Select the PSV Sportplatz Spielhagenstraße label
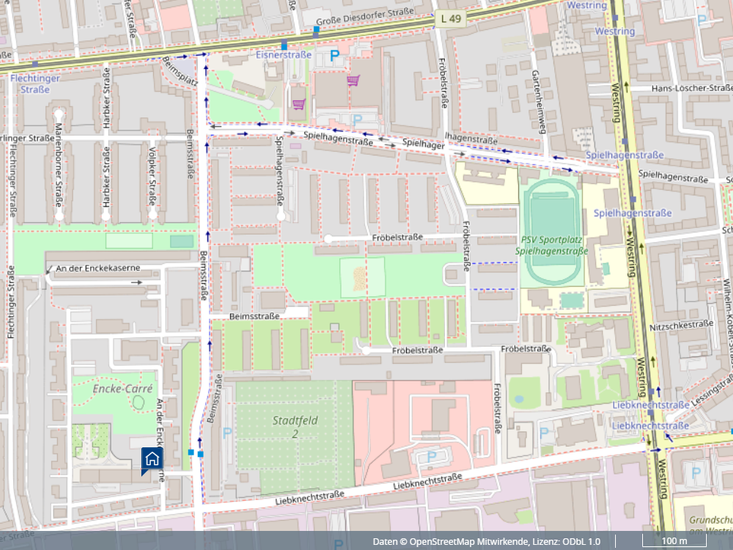 coord(553,246)
